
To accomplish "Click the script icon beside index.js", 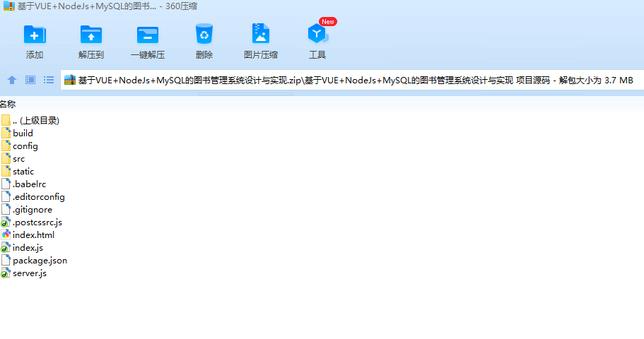I will 6,247.
